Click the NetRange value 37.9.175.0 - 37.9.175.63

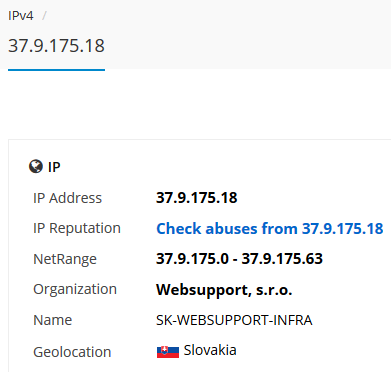239,259
